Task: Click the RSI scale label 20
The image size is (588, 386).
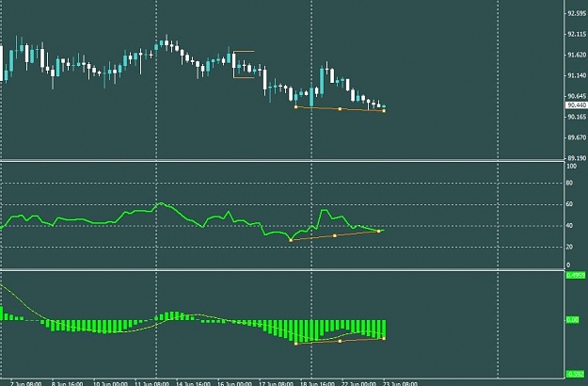Action: (x=569, y=247)
